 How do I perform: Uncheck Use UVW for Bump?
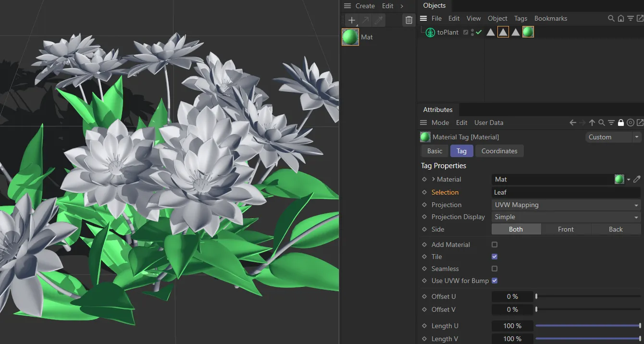coord(494,281)
